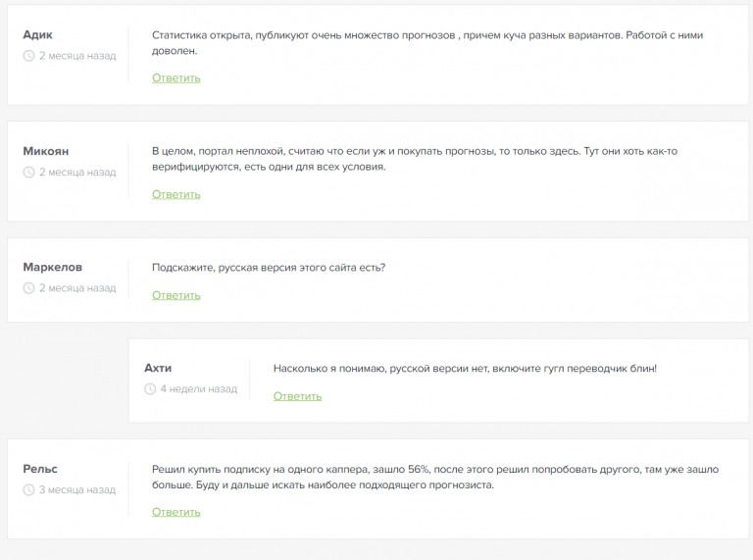753x560 pixels.
Task: Click Маркелов's question about the Russian version
Action: 269,267
